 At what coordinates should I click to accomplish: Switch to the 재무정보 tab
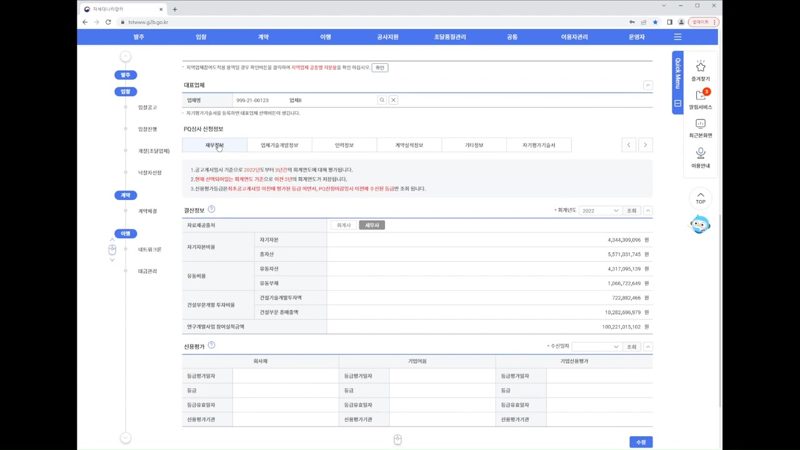tap(215, 145)
